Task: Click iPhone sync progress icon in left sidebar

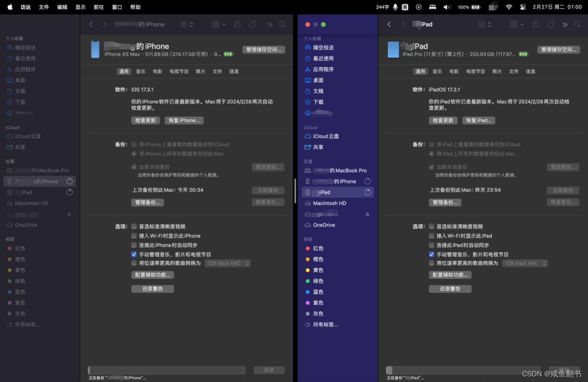Action: click(69, 181)
